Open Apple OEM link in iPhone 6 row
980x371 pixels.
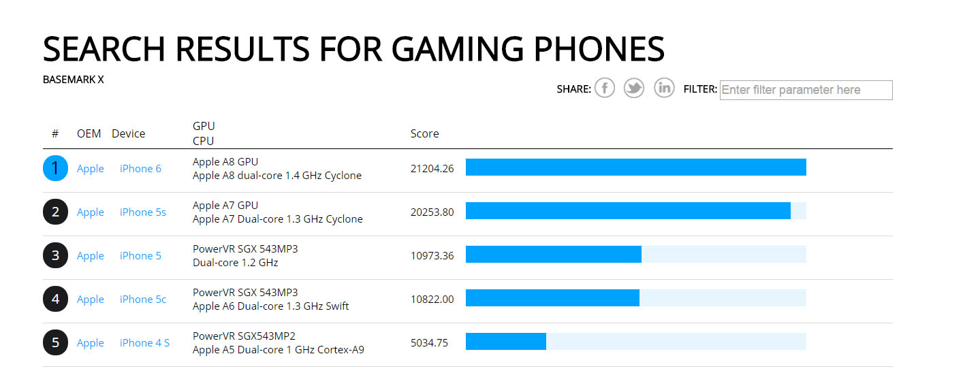coord(91,169)
